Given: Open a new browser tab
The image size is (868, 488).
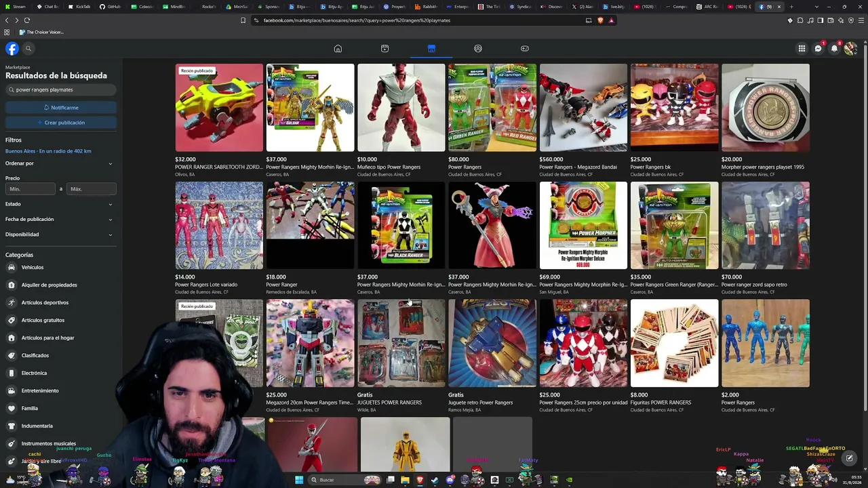Looking at the screenshot, I should (791, 7).
